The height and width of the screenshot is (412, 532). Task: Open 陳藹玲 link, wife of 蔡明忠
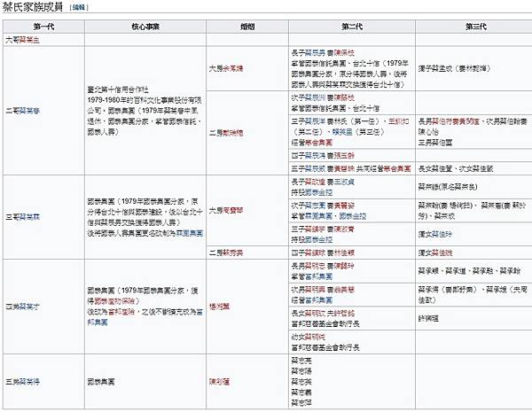coord(344,266)
